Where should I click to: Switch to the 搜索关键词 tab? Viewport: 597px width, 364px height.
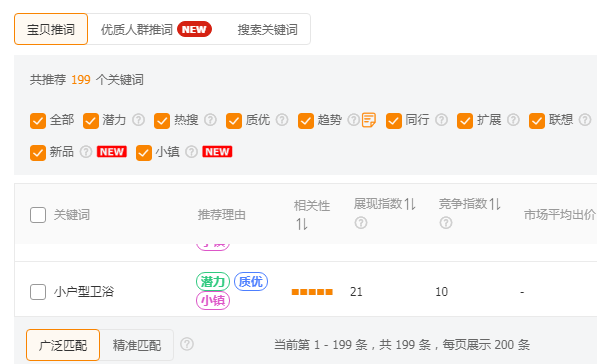click(x=268, y=29)
